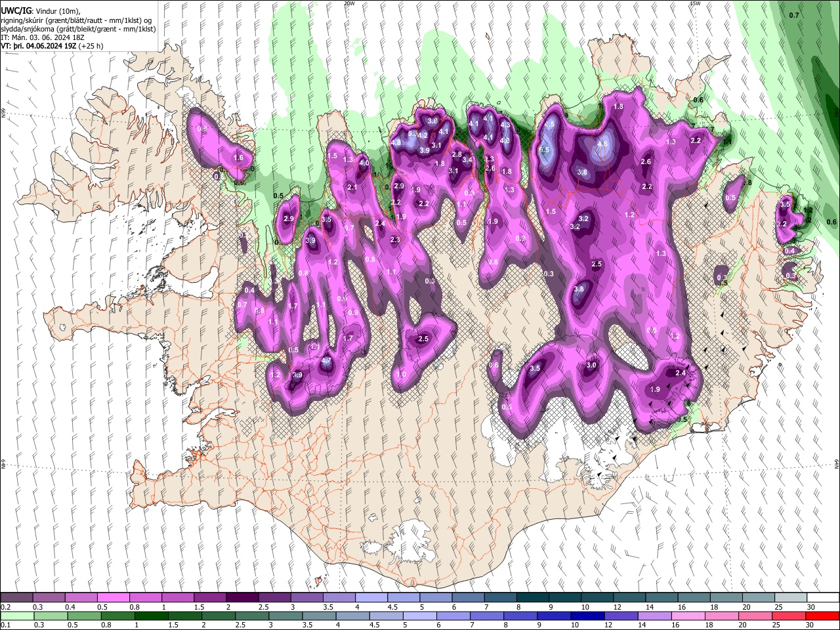This screenshot has width=840, height=630.
Task: Click the '0.1' label in the rain legend
Action: click(x=5, y=625)
